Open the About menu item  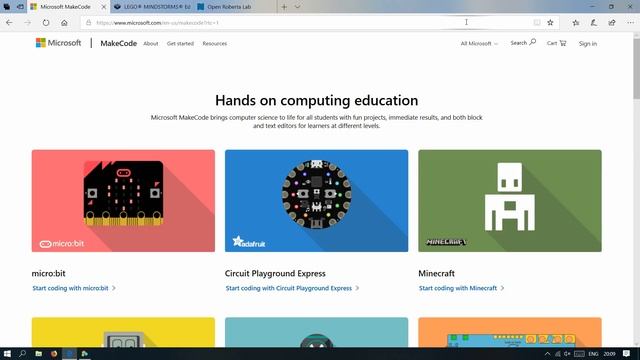(151, 44)
